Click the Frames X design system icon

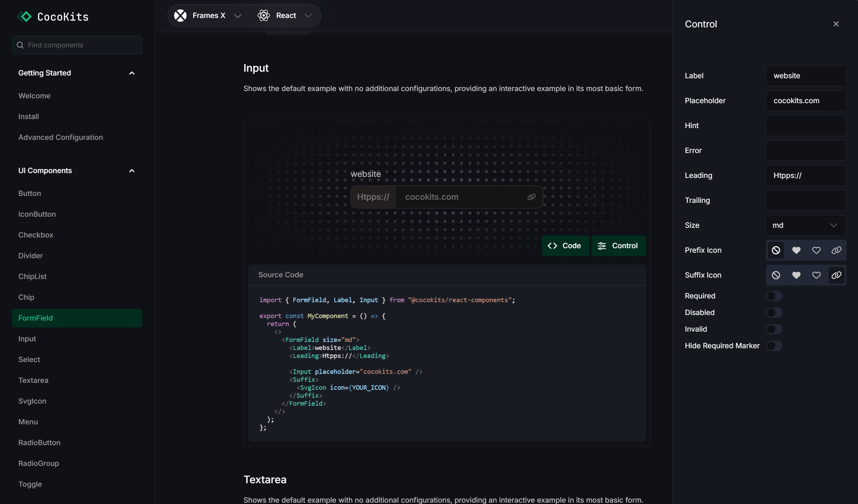180,15
